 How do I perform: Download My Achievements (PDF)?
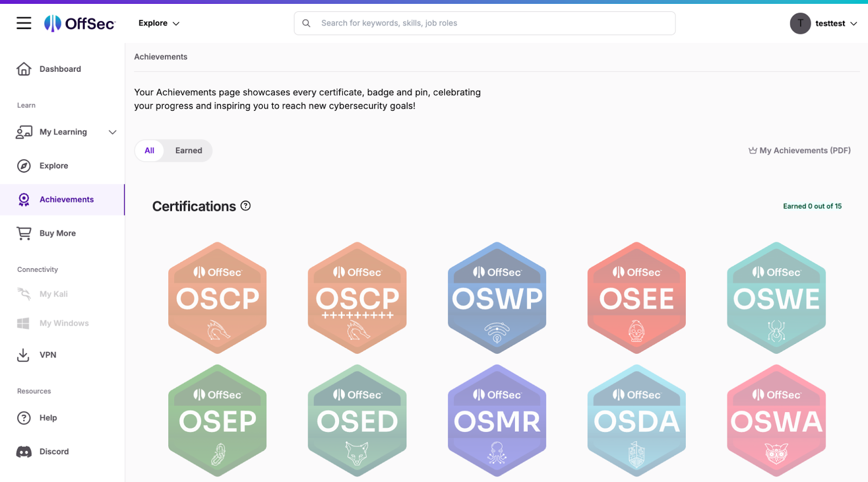click(799, 151)
